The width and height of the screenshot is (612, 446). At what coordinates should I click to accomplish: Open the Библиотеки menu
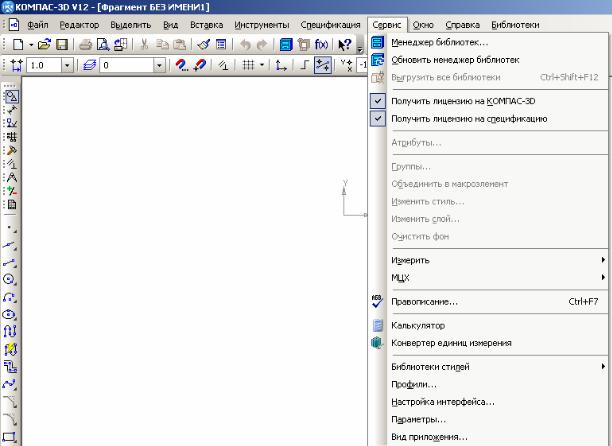click(515, 25)
